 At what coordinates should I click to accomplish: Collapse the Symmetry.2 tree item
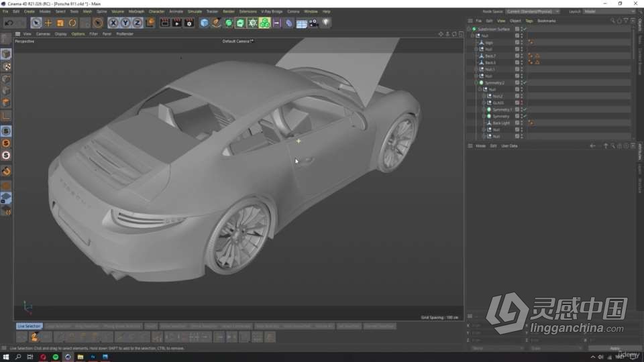coord(476,83)
